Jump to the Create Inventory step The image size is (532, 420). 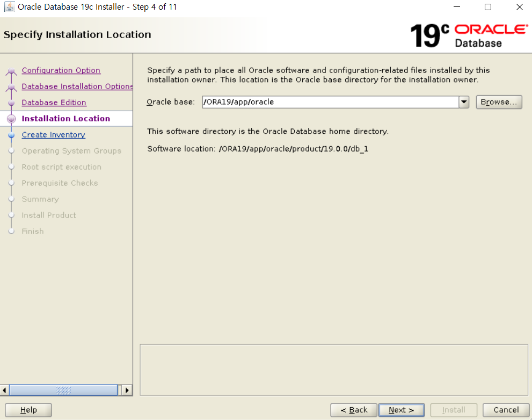click(x=54, y=135)
